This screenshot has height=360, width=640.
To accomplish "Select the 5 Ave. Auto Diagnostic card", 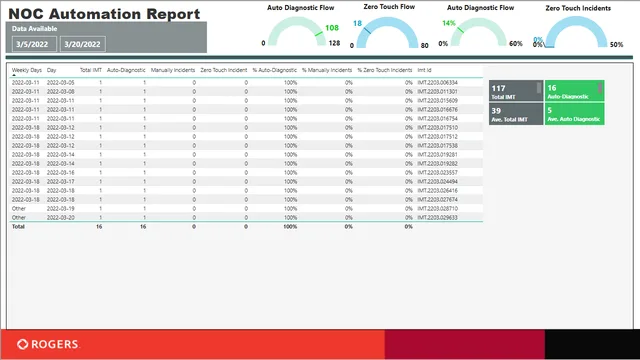I will point(574,114).
